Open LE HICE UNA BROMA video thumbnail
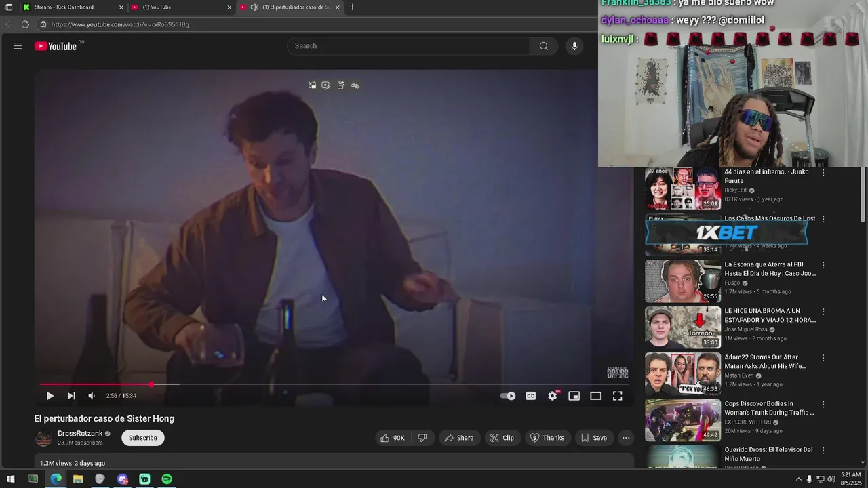This screenshot has width=868, height=488. point(683,327)
